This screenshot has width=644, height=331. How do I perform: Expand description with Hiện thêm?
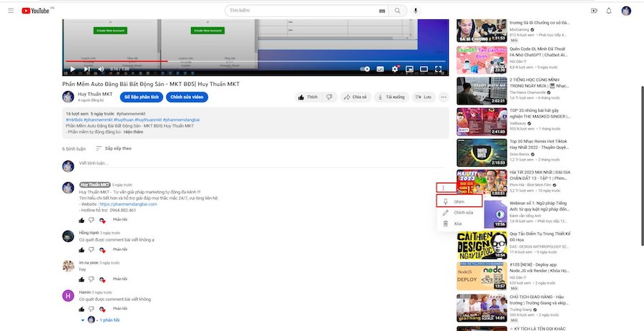coord(134,132)
